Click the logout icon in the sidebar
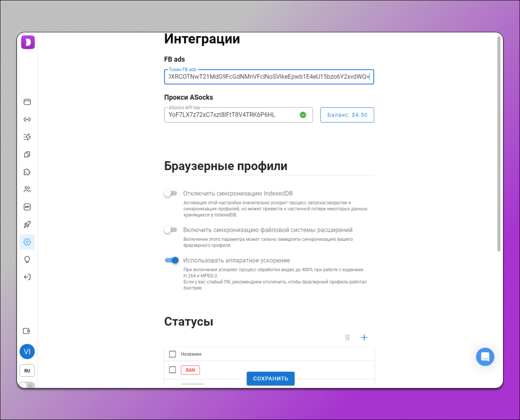520x420 pixels. tap(27, 277)
